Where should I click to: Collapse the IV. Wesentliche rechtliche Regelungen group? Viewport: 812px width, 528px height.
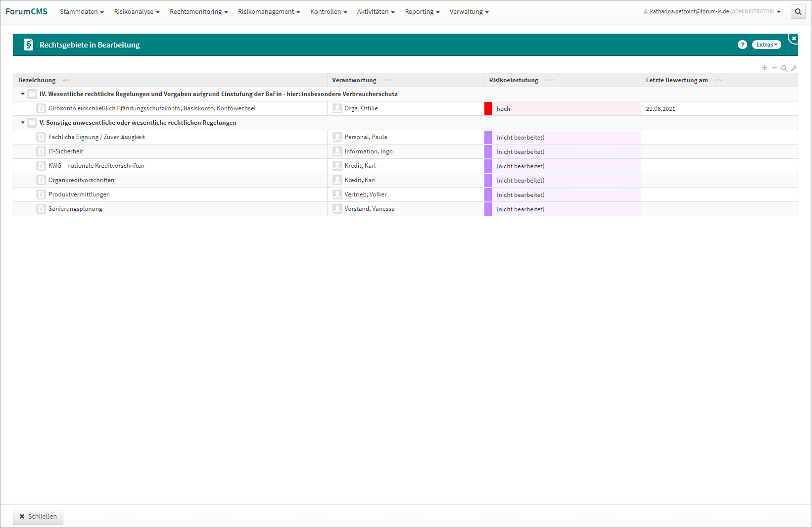click(x=23, y=94)
